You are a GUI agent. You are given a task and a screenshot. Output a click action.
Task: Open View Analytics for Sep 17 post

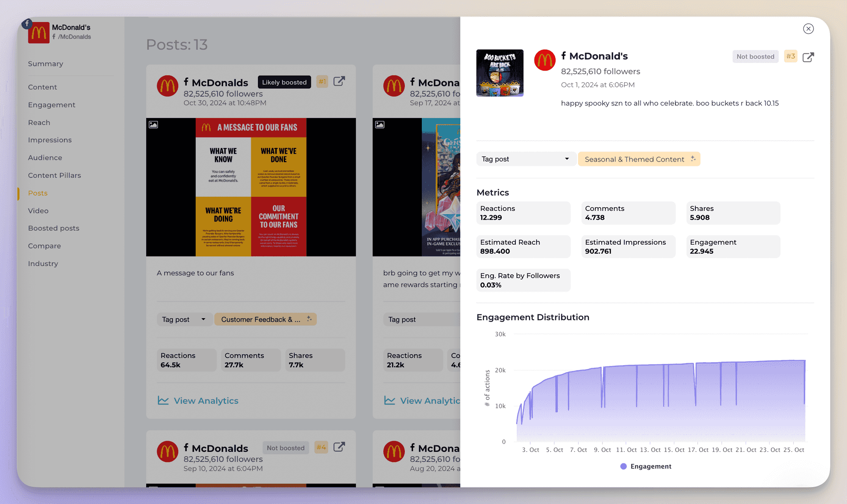[422, 401]
